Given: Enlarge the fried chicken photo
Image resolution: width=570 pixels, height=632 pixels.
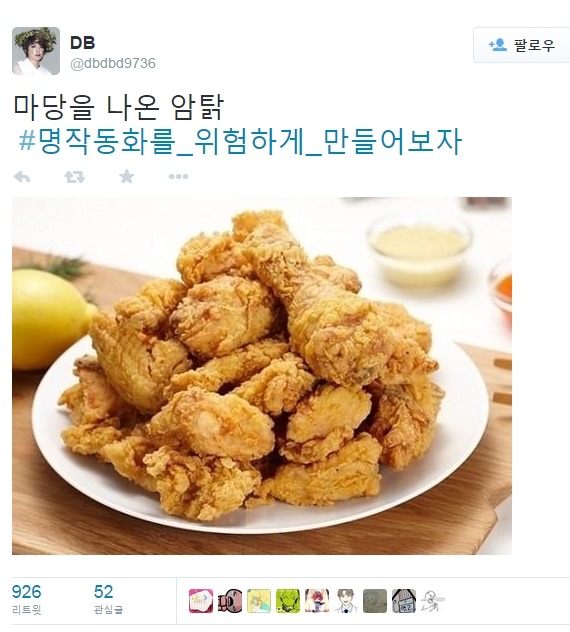Looking at the screenshot, I should click(x=262, y=376).
